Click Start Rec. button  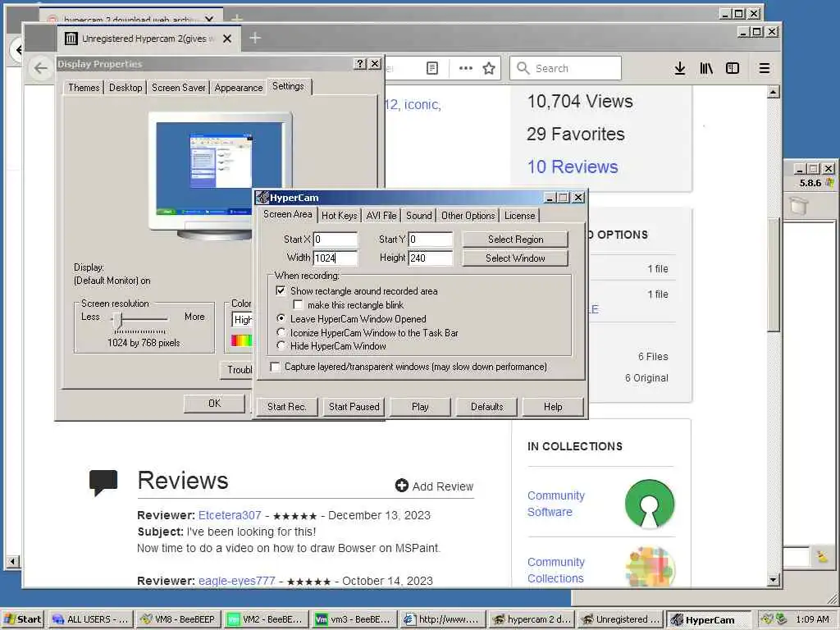click(286, 407)
